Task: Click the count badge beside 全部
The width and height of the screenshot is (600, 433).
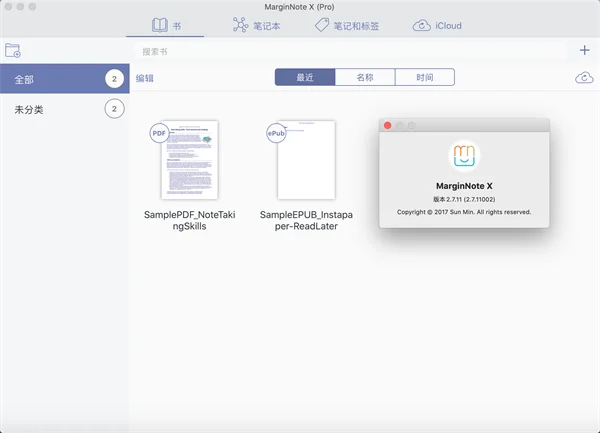Action: (x=114, y=79)
